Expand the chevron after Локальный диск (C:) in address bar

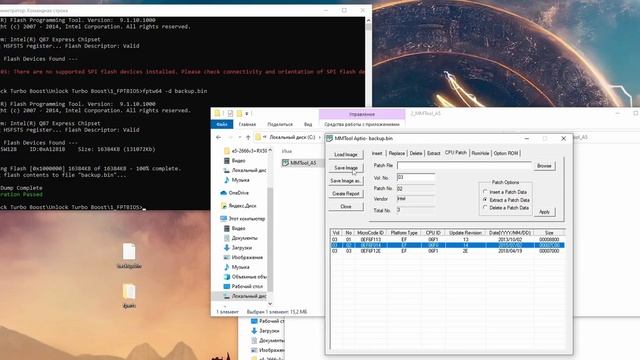pyautogui.click(x=319, y=138)
